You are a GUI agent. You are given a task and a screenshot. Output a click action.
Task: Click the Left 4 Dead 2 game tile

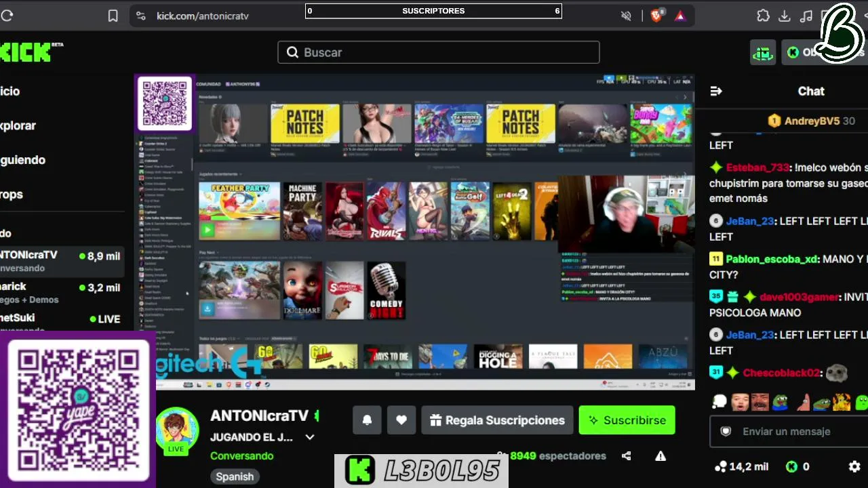(512, 211)
